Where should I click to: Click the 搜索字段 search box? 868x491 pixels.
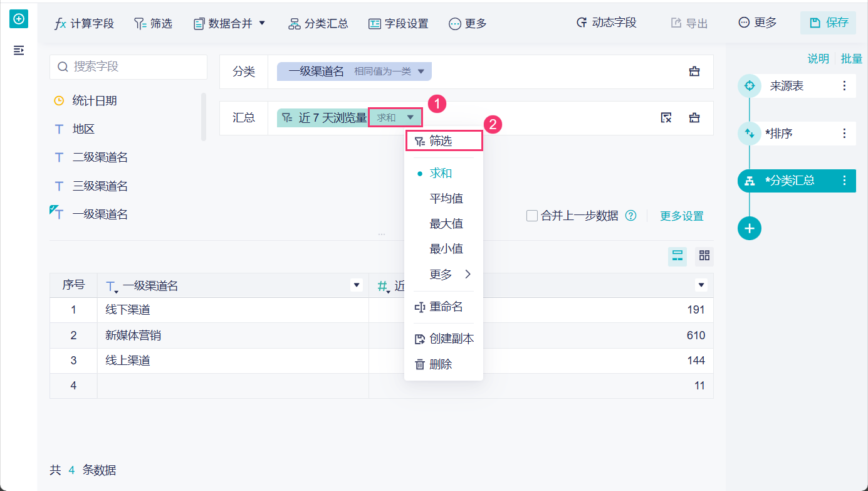click(x=128, y=66)
